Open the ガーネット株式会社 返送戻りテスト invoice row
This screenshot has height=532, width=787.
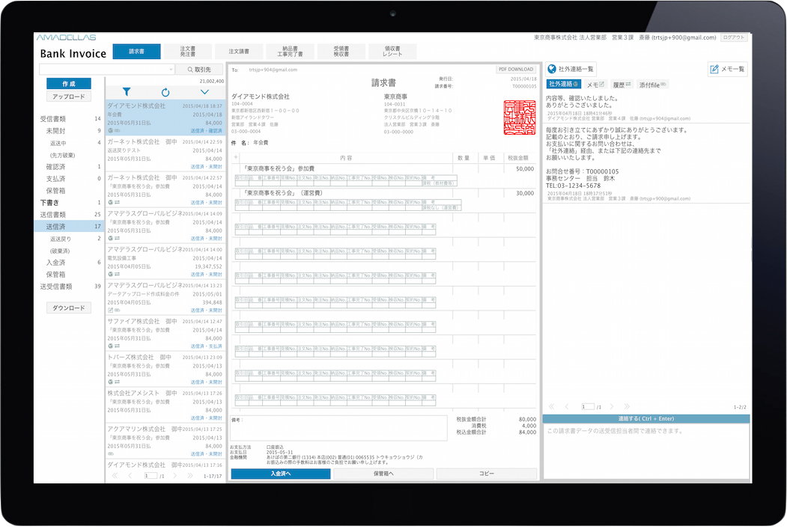pyautogui.click(x=165, y=154)
